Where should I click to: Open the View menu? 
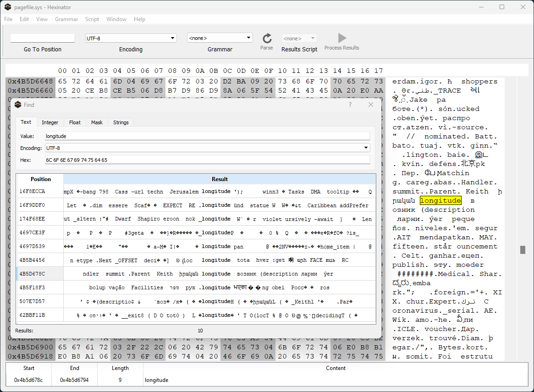coord(42,19)
